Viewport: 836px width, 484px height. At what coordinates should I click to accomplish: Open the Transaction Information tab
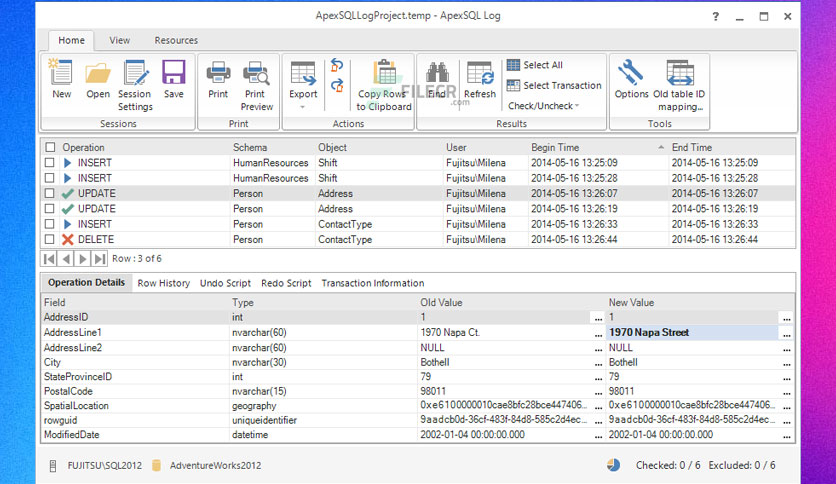click(373, 284)
